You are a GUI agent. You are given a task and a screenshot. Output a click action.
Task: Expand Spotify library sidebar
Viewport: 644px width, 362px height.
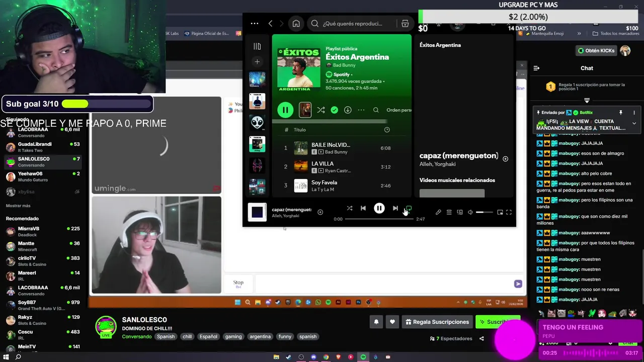(x=257, y=46)
